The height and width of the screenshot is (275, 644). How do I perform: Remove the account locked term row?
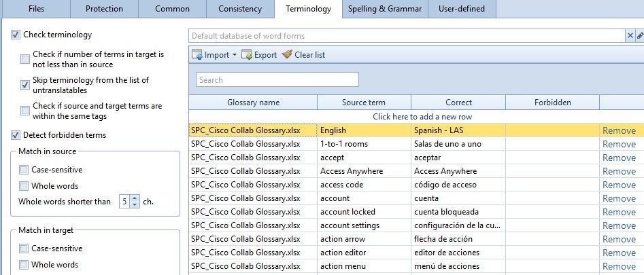point(619,212)
